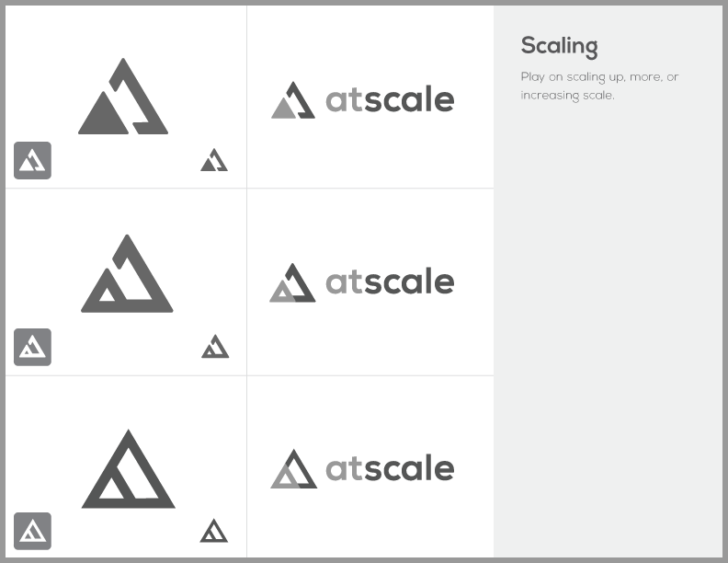Click the logo mark beside top atscale wordmark

pyautogui.click(x=293, y=100)
